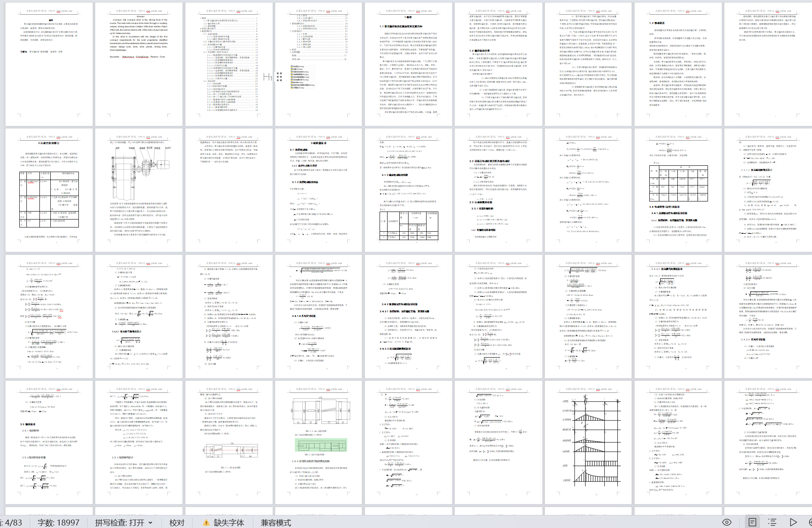Click the 缺失字体 status label

pyautogui.click(x=229, y=523)
